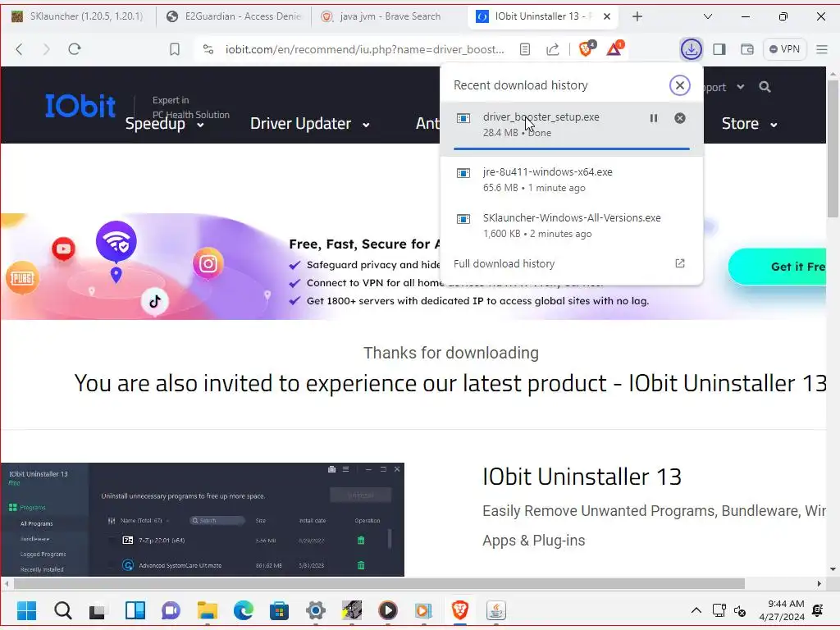Open Microsoft Store from taskbar

pyautogui.click(x=279, y=610)
